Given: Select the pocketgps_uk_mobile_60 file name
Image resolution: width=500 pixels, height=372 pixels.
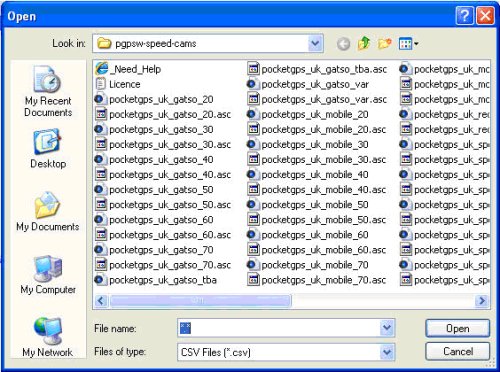Looking at the screenshot, I should click(x=314, y=235).
